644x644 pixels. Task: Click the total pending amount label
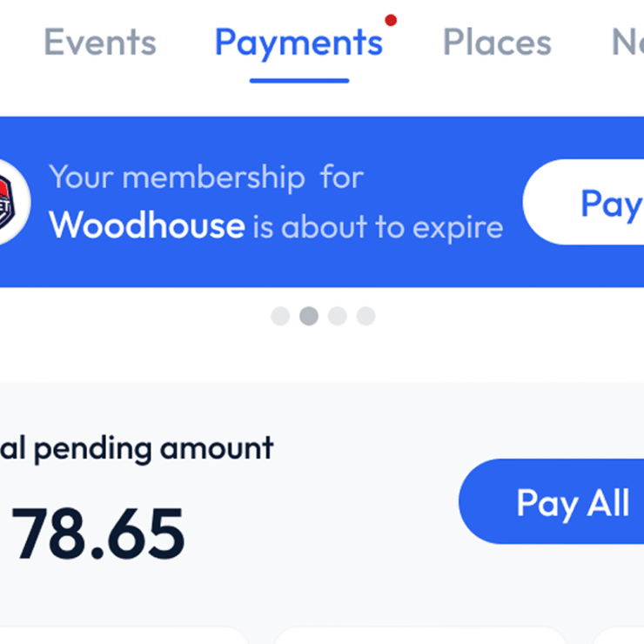[137, 448]
